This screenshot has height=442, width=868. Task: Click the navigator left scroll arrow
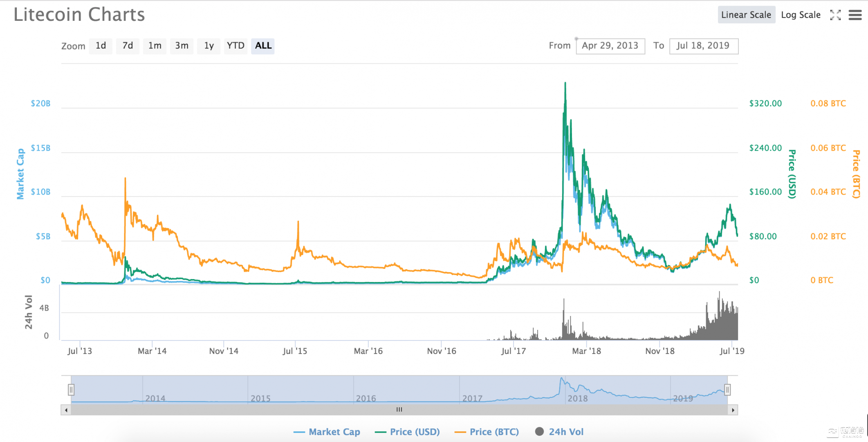pos(66,410)
